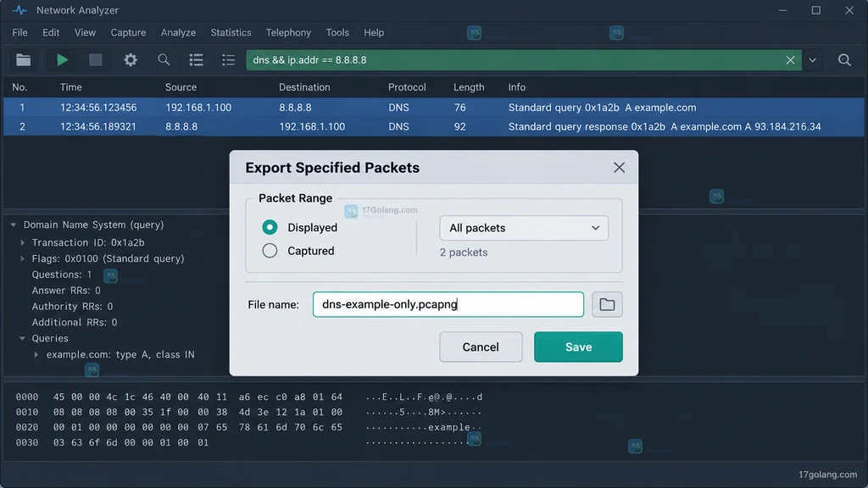Sort by the Destination column header
This screenshot has width=868, height=488.
click(x=304, y=87)
